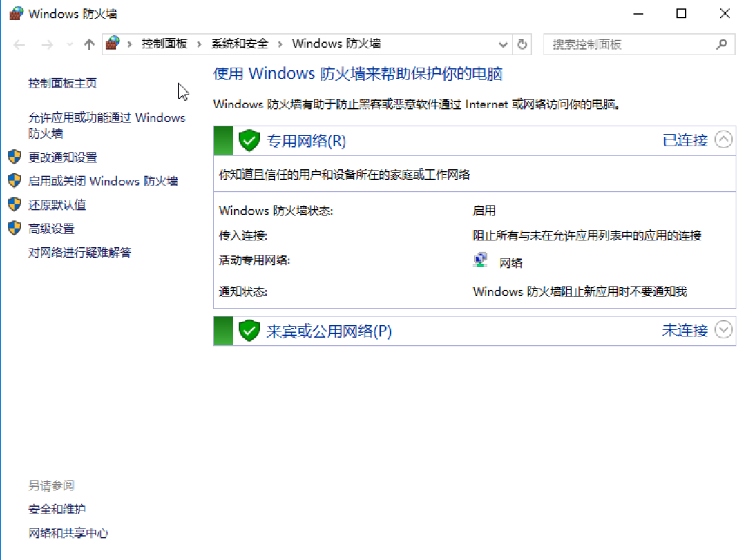Click the firewall icon in the address bar
The image size is (746, 560).
tap(111, 43)
